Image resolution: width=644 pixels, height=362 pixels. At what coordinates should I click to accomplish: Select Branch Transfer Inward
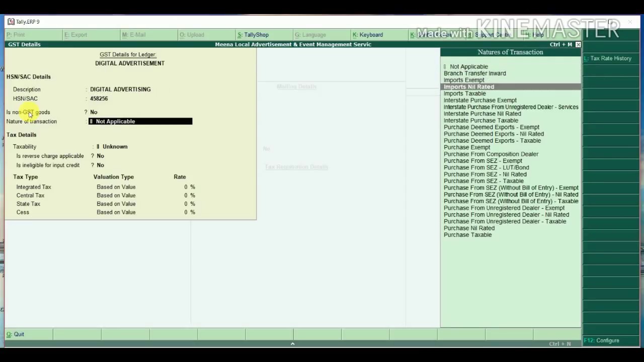(x=475, y=73)
